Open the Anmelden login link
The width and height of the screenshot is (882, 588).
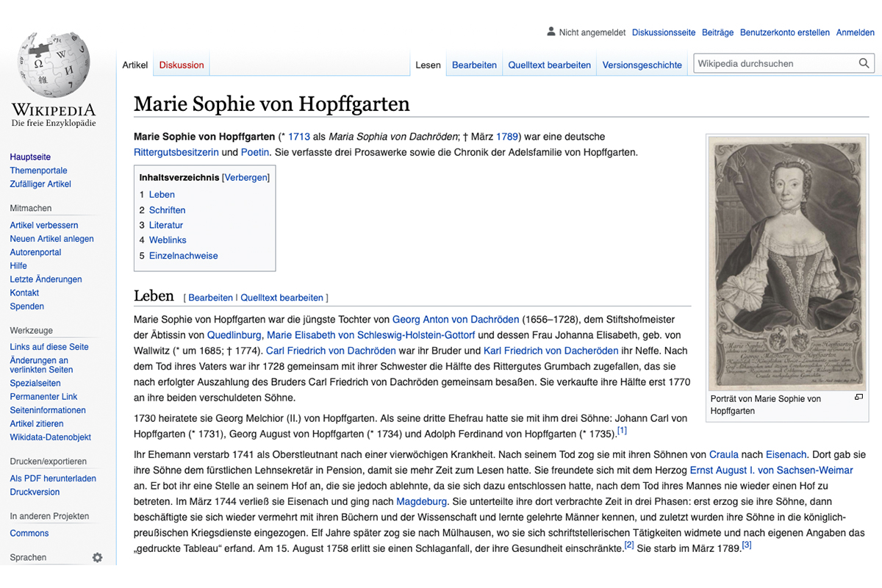click(855, 32)
